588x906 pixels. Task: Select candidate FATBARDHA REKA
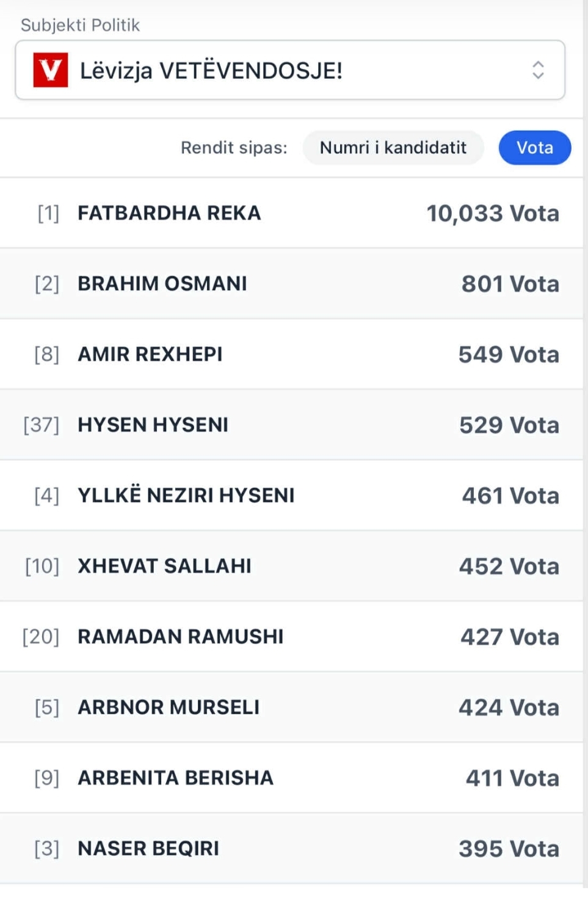coord(169,213)
